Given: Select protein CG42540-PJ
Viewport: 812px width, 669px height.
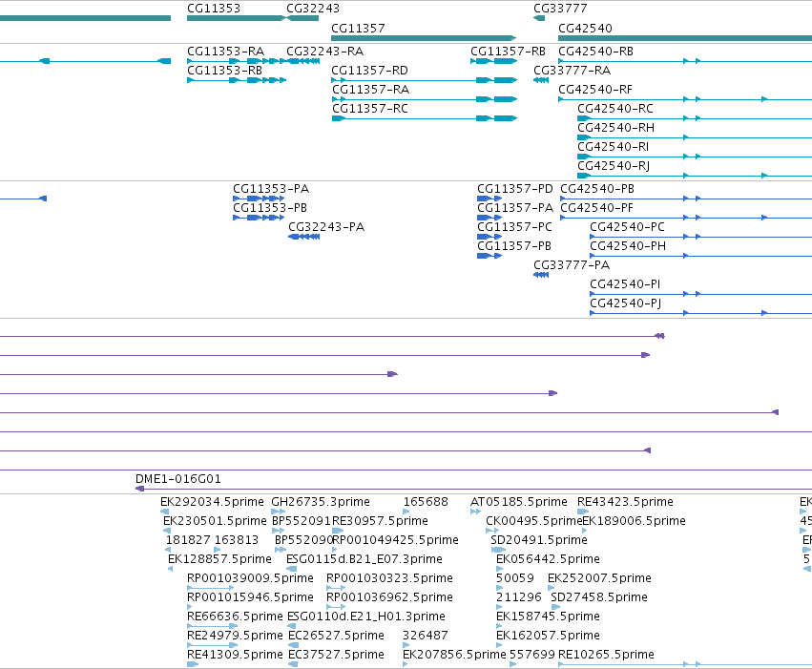Looking at the screenshot, I should (626, 303).
